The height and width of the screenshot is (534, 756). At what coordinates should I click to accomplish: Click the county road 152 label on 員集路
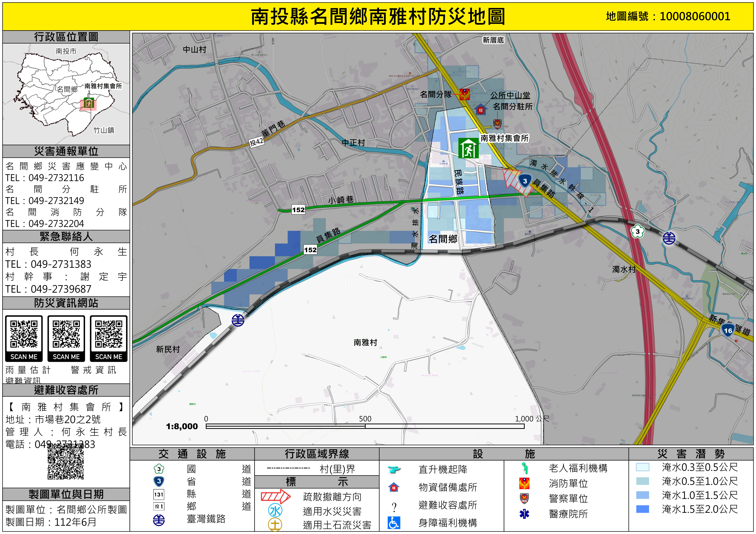[310, 250]
